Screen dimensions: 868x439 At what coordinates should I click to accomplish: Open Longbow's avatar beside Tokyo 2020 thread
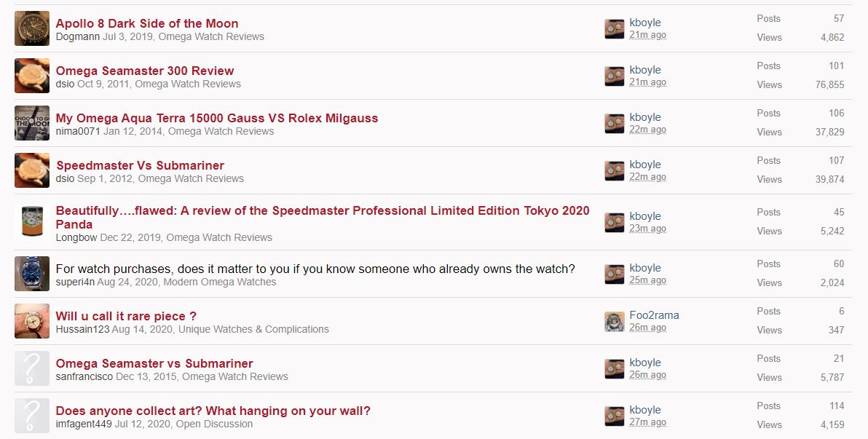32,223
